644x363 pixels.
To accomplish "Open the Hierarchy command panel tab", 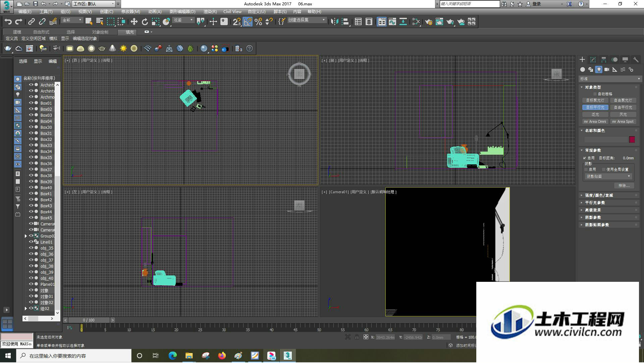I will pyautogui.click(x=604, y=60).
